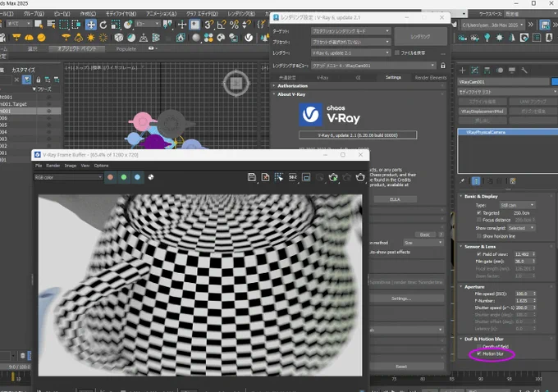Uncheck the Targeted checkbox

click(x=479, y=212)
